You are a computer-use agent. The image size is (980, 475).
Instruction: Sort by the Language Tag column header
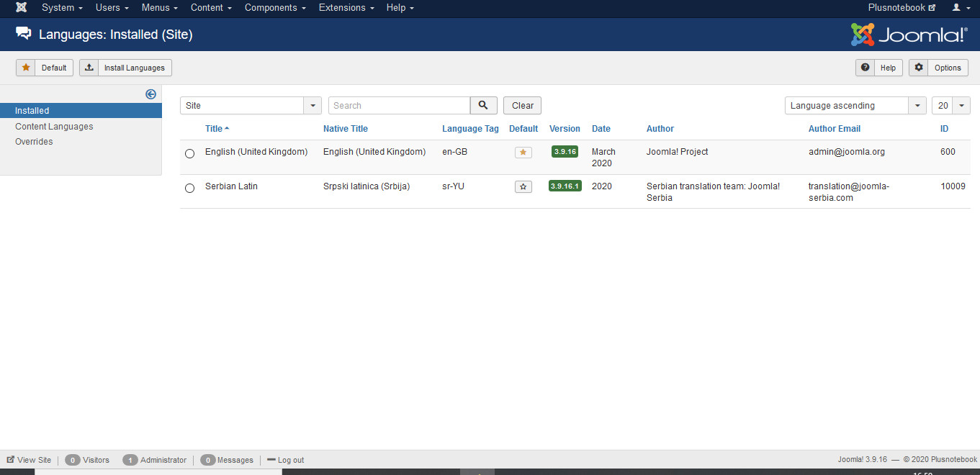tap(469, 129)
